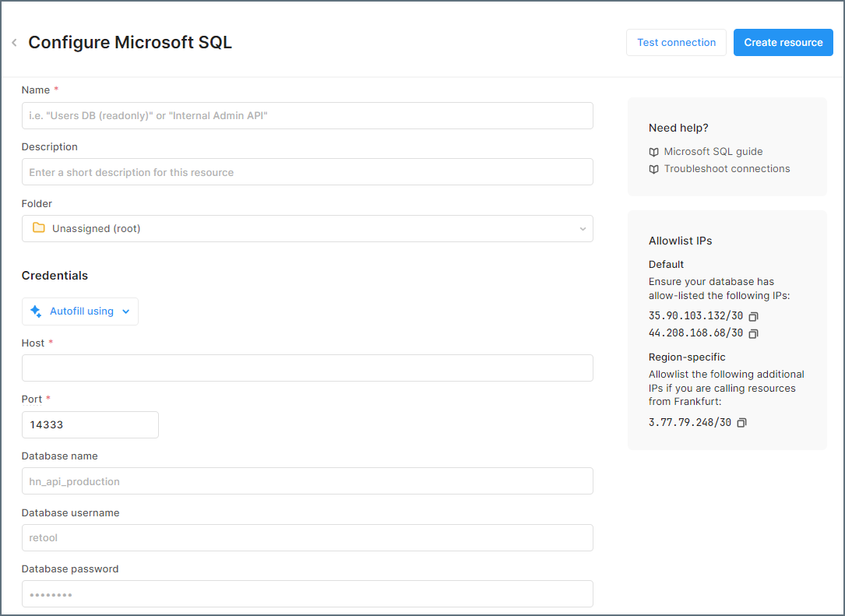
Task: Open the Microsoft SQL guide
Action: pos(713,151)
